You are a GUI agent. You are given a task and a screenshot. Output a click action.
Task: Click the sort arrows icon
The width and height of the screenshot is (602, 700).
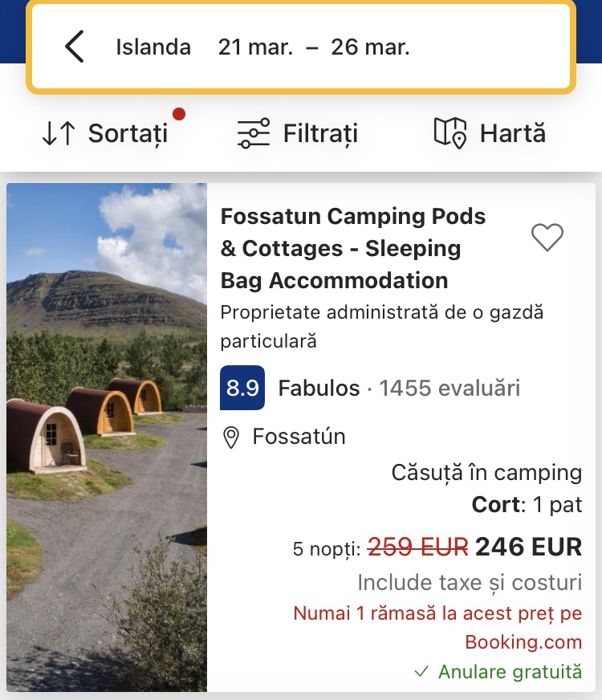(x=59, y=133)
